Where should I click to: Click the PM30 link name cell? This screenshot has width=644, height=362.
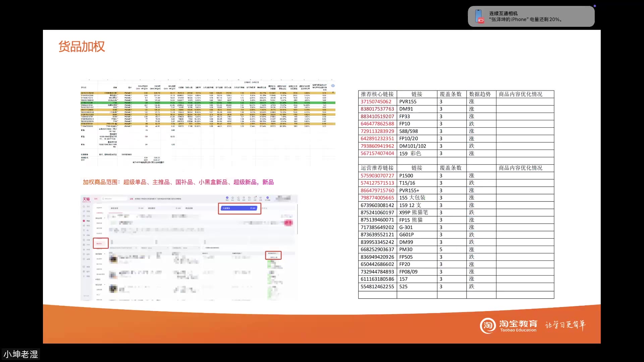(x=417, y=249)
